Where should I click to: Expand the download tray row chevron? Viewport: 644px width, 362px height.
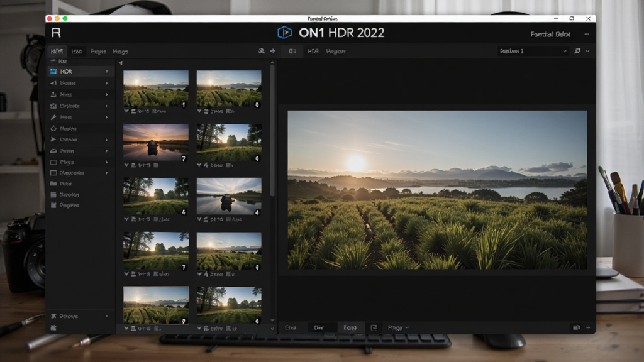click(x=107, y=94)
